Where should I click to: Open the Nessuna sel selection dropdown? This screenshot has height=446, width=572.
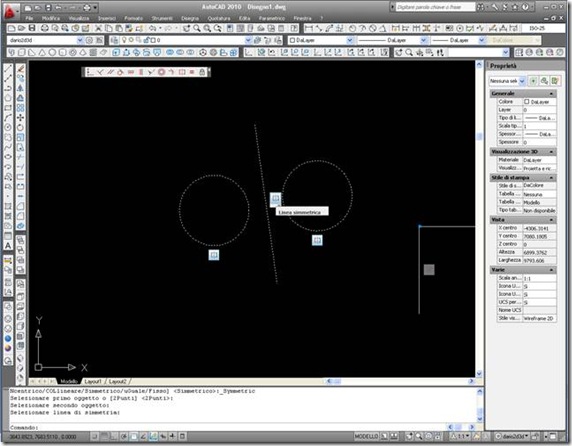pos(522,81)
